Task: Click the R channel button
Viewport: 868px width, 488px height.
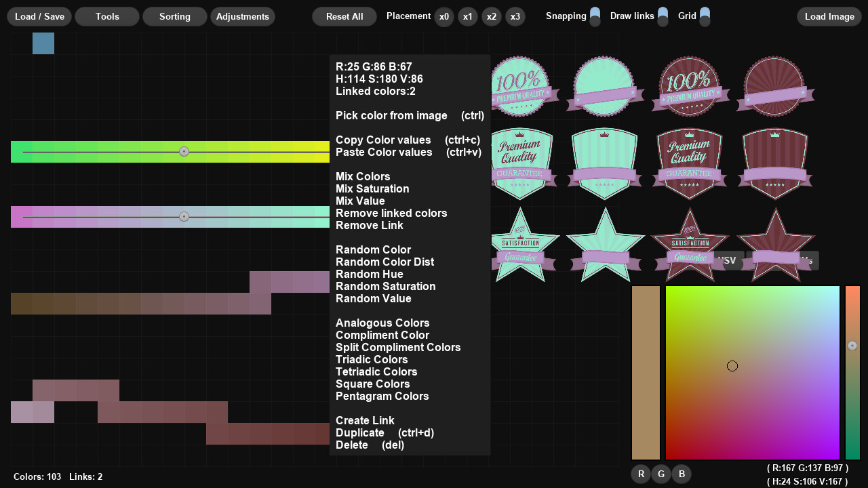Action: pyautogui.click(x=641, y=474)
